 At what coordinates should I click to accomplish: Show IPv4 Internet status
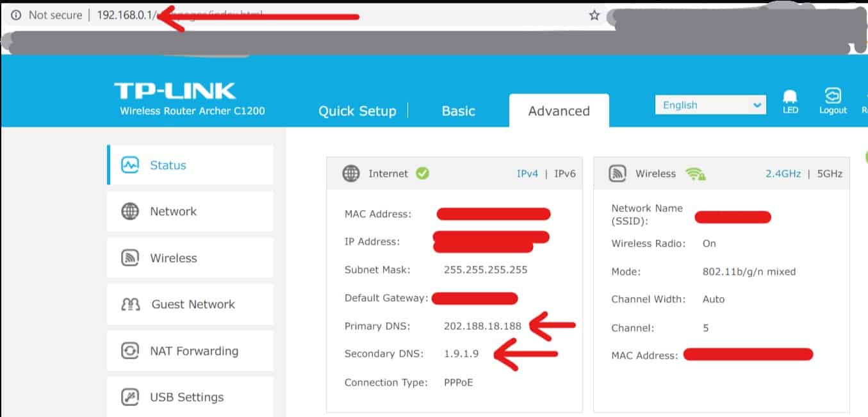coord(527,174)
